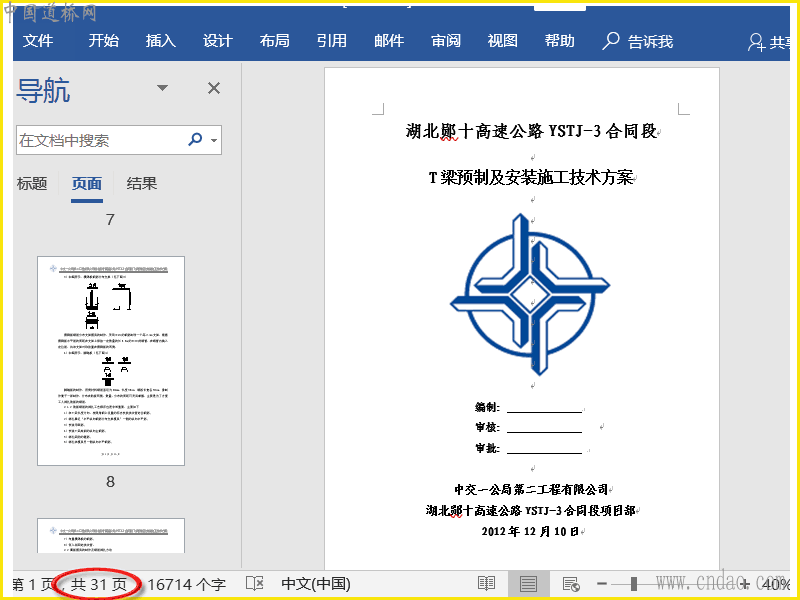This screenshot has width=800, height=600.
Task: Switch to Web Layout view icon
Action: (x=571, y=584)
